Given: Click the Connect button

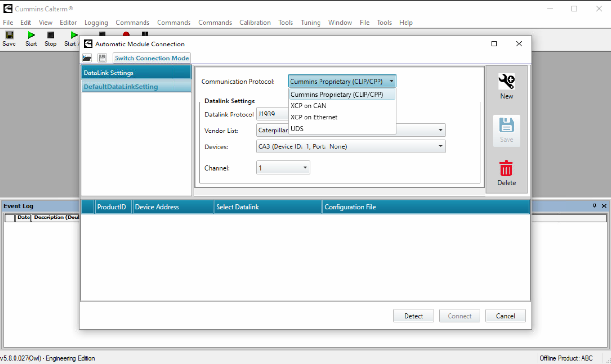Looking at the screenshot, I should click(x=459, y=316).
